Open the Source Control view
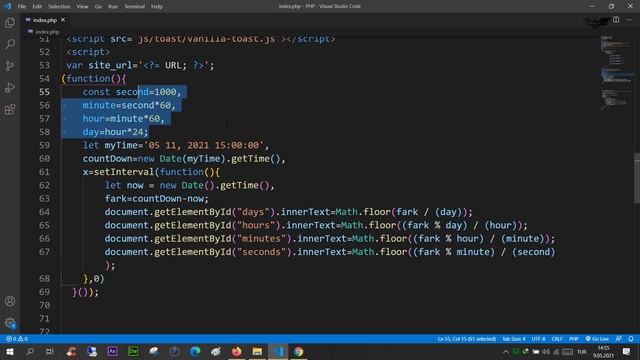640x360 pixels. [10, 66]
